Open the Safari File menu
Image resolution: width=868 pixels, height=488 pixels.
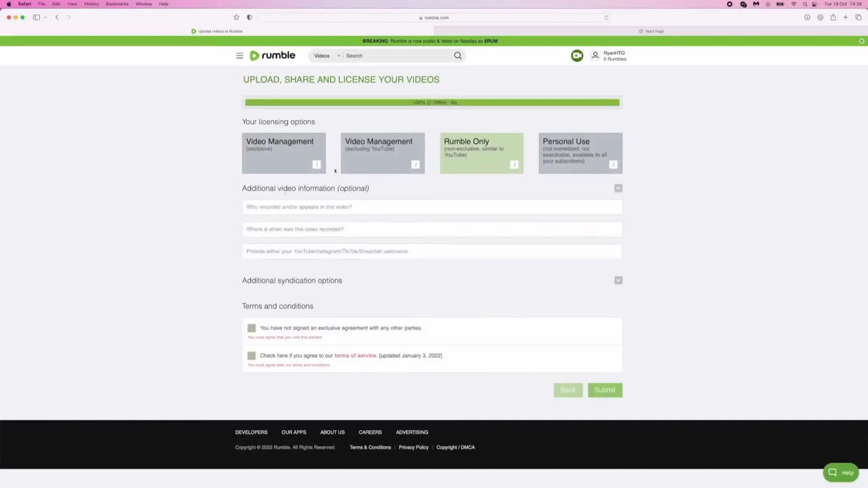tap(41, 4)
